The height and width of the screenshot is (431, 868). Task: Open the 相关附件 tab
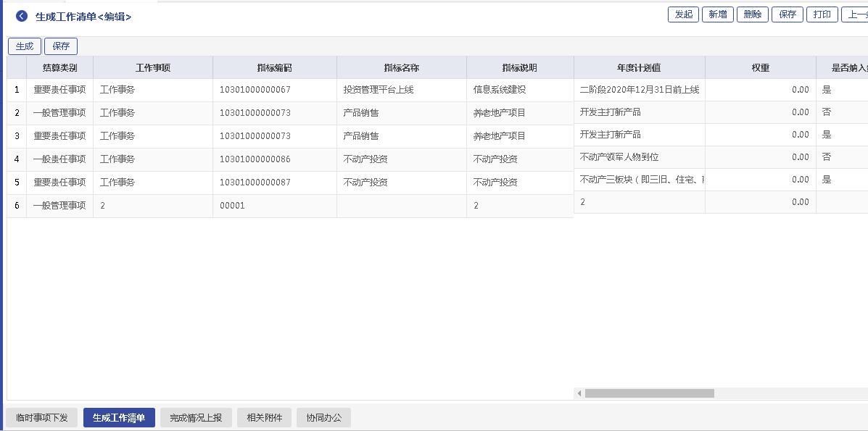[264, 418]
